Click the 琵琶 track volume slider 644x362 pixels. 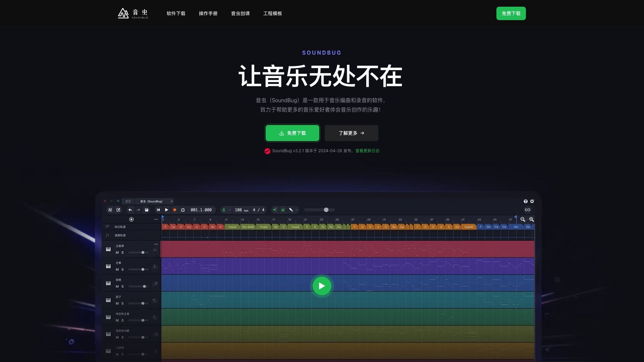tap(138, 286)
